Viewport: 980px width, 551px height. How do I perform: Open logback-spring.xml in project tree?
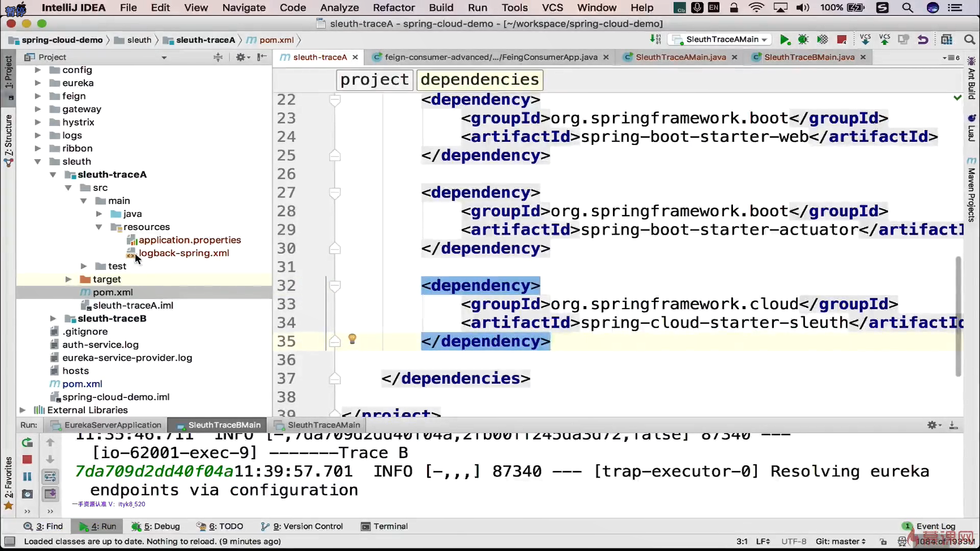click(x=184, y=253)
